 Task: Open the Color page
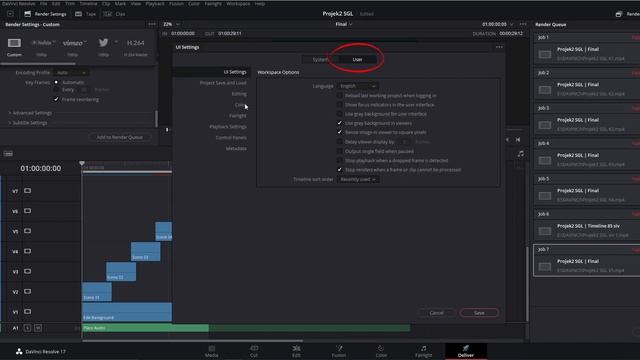(381, 351)
